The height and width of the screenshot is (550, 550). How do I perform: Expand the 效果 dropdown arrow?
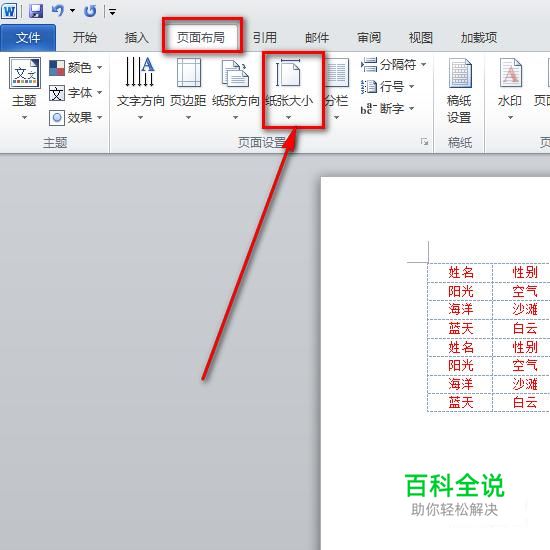pyautogui.click(x=100, y=118)
